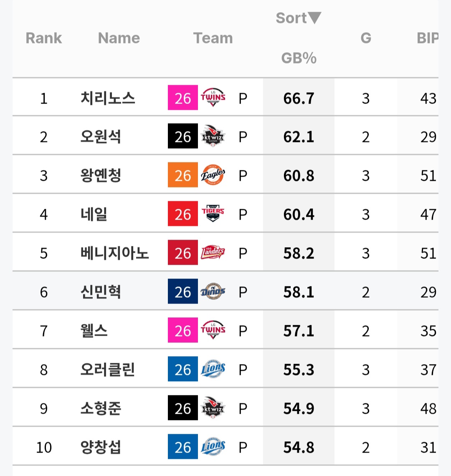Screen dimensions: 451x476
Task: Open player 베니지아노 profile link
Action: (x=114, y=253)
